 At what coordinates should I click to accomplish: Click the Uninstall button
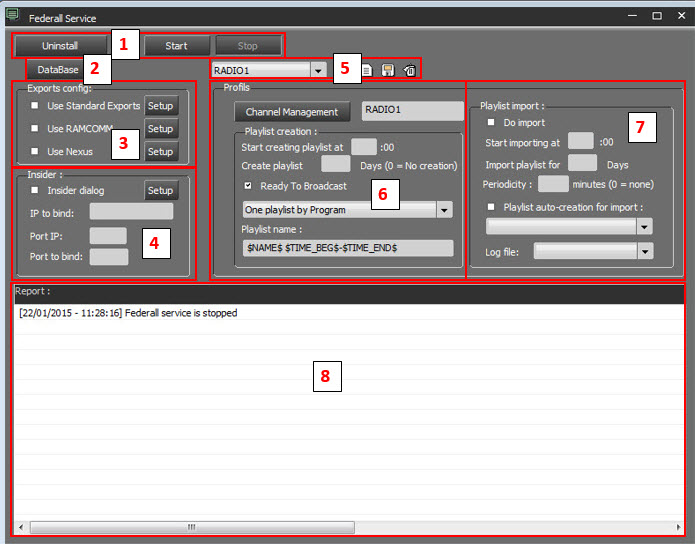60,46
